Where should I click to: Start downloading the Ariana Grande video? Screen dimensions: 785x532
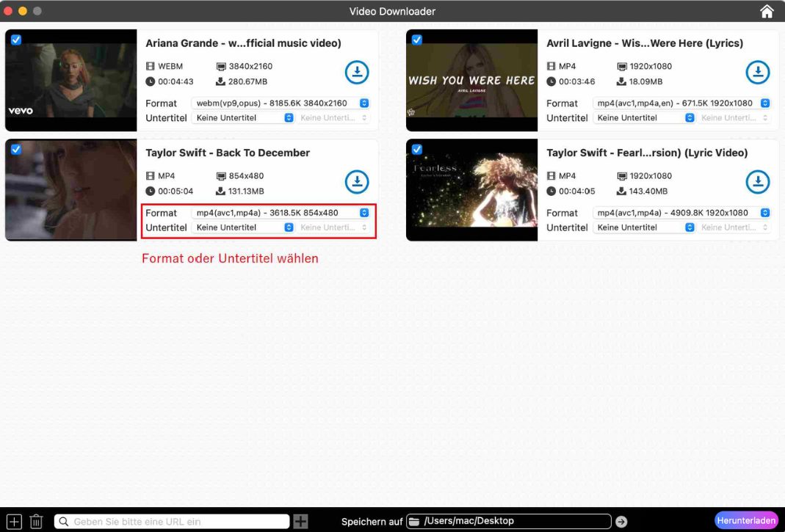(357, 72)
